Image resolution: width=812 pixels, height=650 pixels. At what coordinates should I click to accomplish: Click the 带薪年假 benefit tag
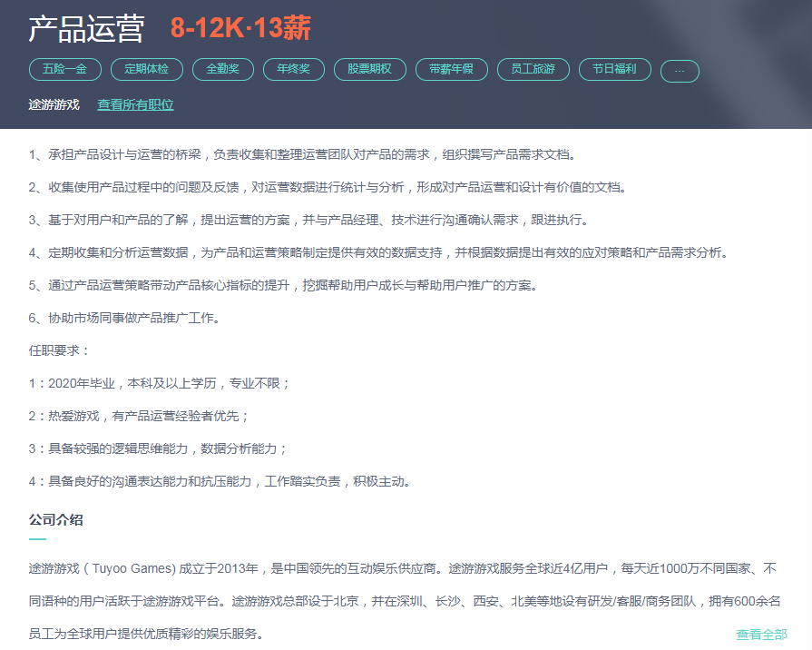pos(452,70)
